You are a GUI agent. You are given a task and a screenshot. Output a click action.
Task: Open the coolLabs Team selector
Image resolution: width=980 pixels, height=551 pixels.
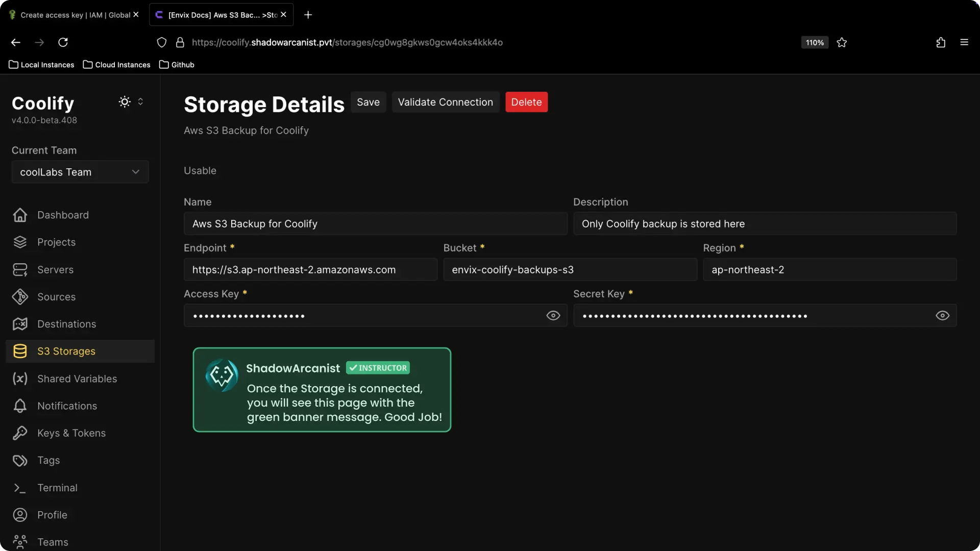point(79,172)
